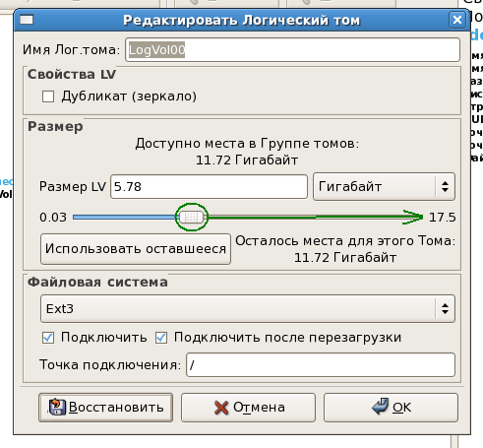Click the arrows on the Ext3 combo box
The width and height of the screenshot is (483, 448).
(445, 308)
